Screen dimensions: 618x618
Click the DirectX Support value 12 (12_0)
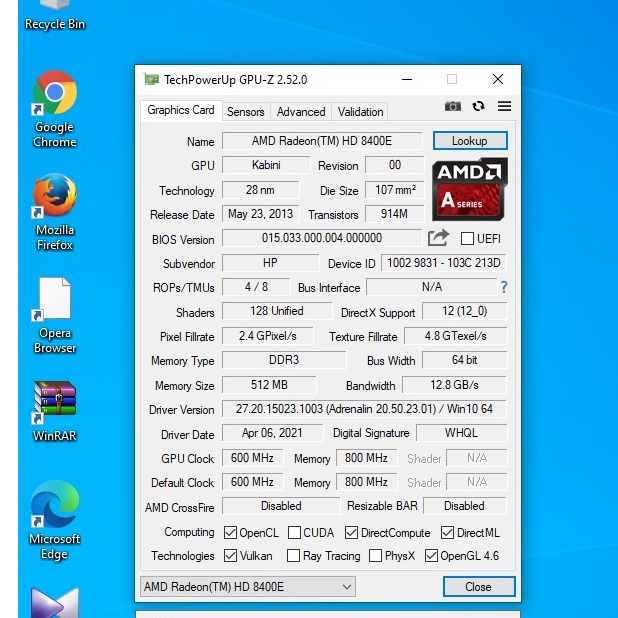click(465, 311)
